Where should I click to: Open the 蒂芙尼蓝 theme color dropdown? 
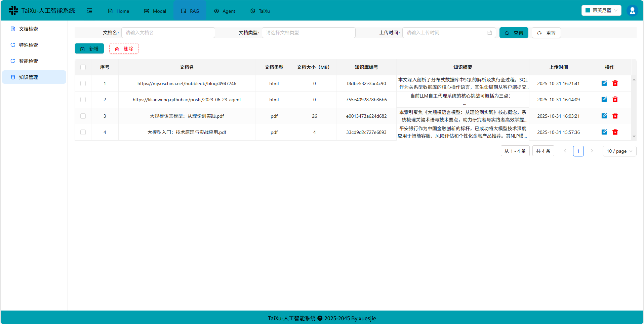coord(601,10)
